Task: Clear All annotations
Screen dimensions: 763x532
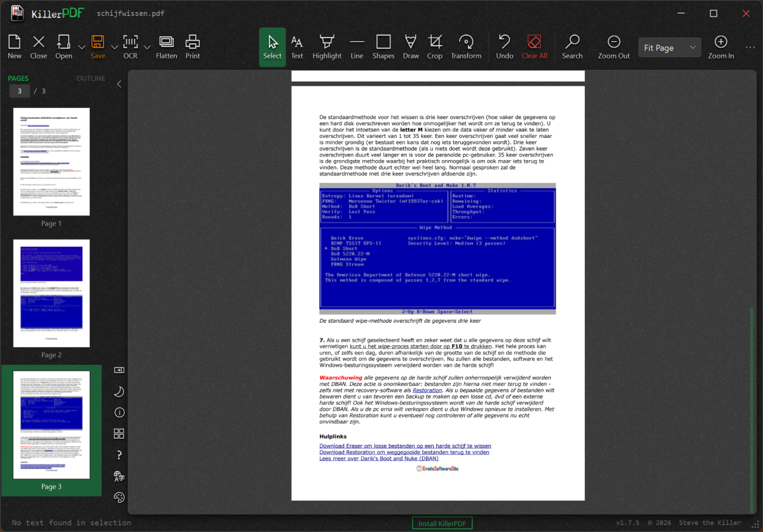Action: (x=534, y=48)
